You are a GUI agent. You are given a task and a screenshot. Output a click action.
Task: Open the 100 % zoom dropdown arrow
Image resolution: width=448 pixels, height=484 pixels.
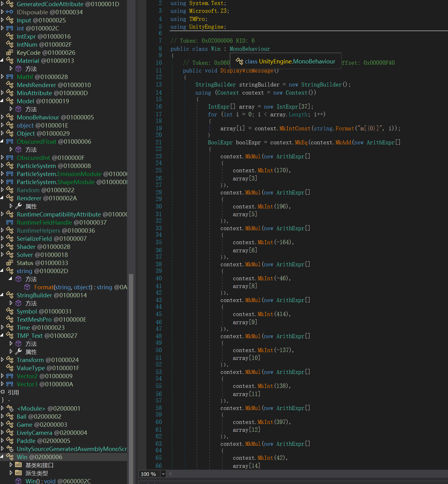coord(163,474)
